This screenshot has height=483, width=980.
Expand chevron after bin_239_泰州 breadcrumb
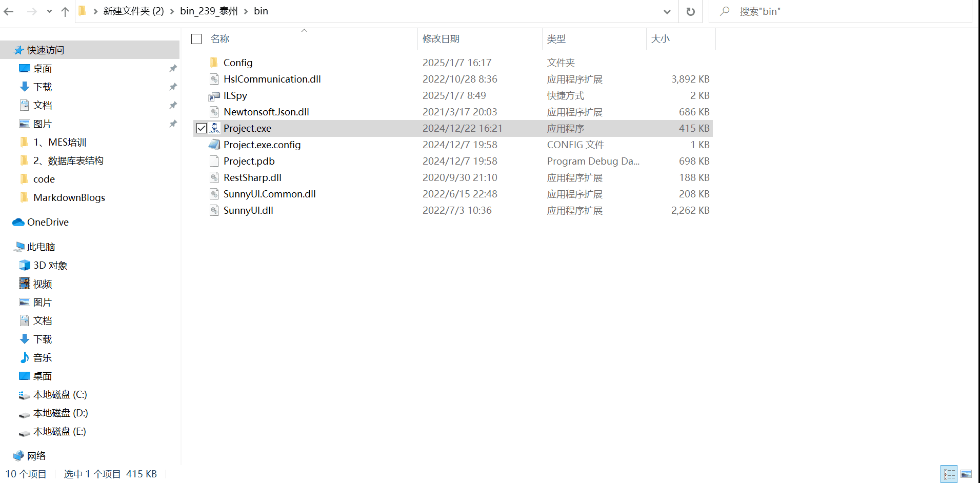[246, 11]
